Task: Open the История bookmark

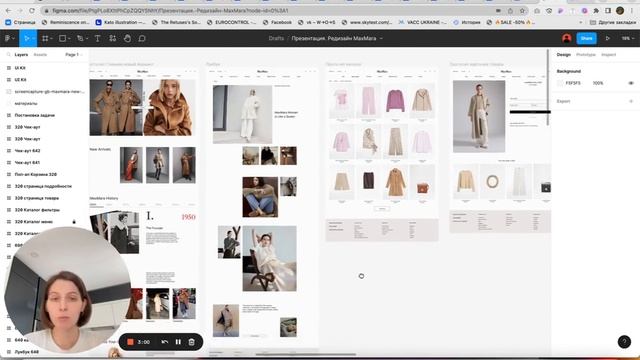Action: pyautogui.click(x=467, y=22)
